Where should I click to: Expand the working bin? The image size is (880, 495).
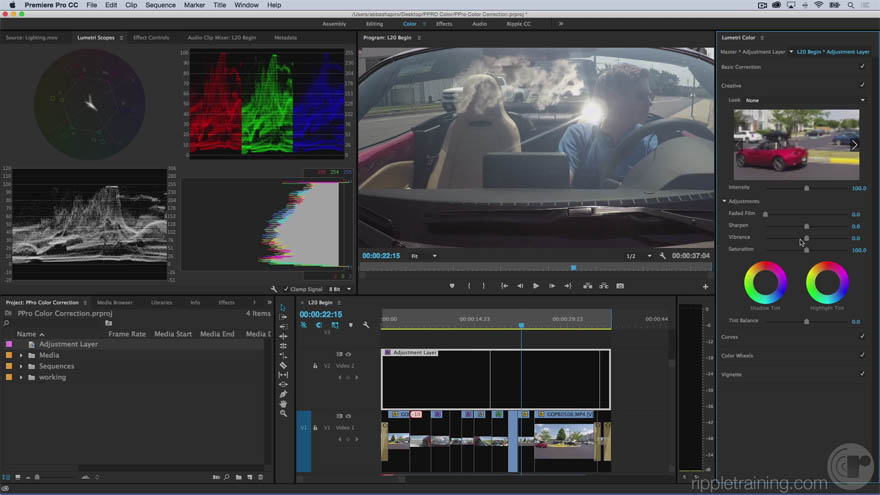coord(21,378)
